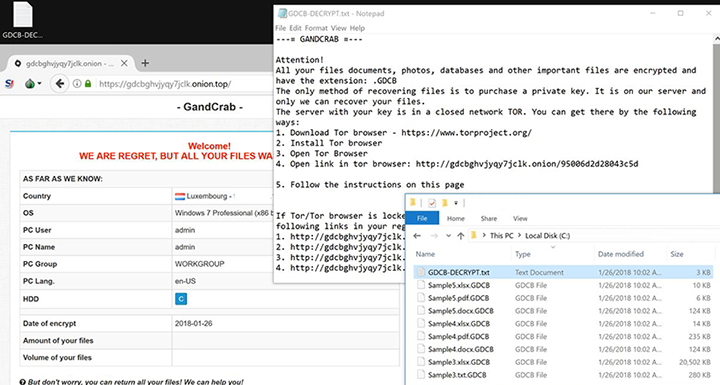Select Sample5.pdf.GDCB file
This screenshot has width=720, height=385.
pyautogui.click(x=458, y=298)
